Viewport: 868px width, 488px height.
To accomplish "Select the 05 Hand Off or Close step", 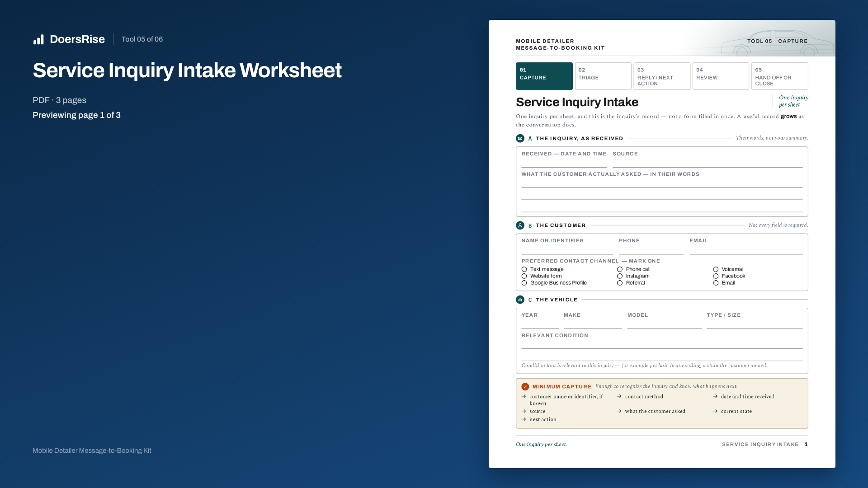I will click(780, 76).
